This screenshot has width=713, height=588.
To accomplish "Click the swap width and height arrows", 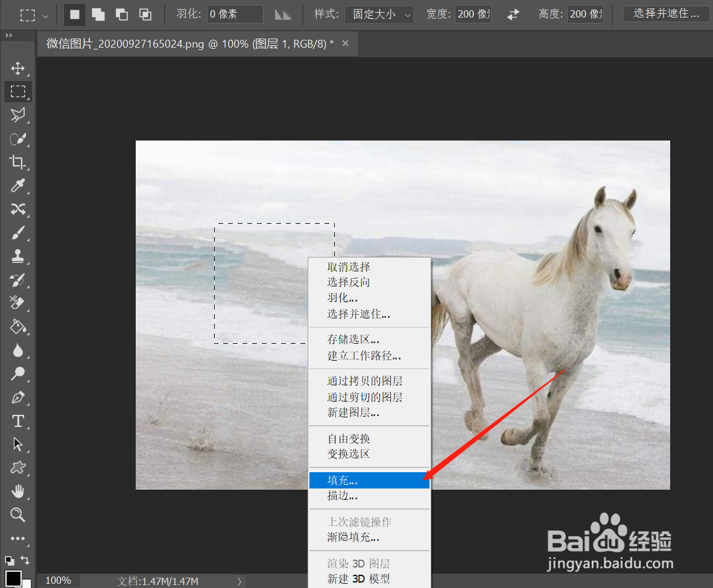I will 512,14.
